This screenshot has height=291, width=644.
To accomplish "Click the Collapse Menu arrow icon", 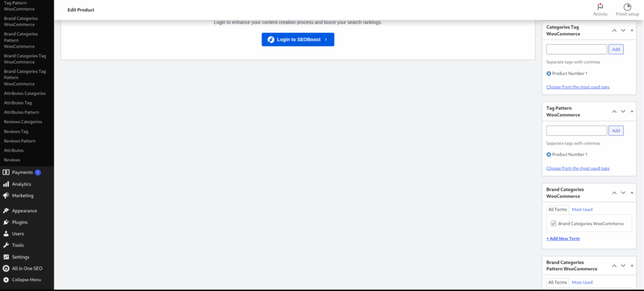I will click(x=6, y=280).
